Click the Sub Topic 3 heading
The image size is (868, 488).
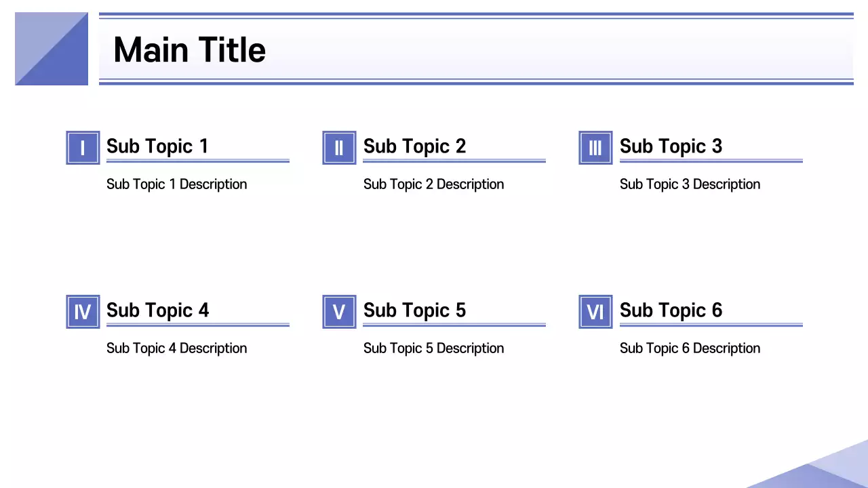click(671, 146)
